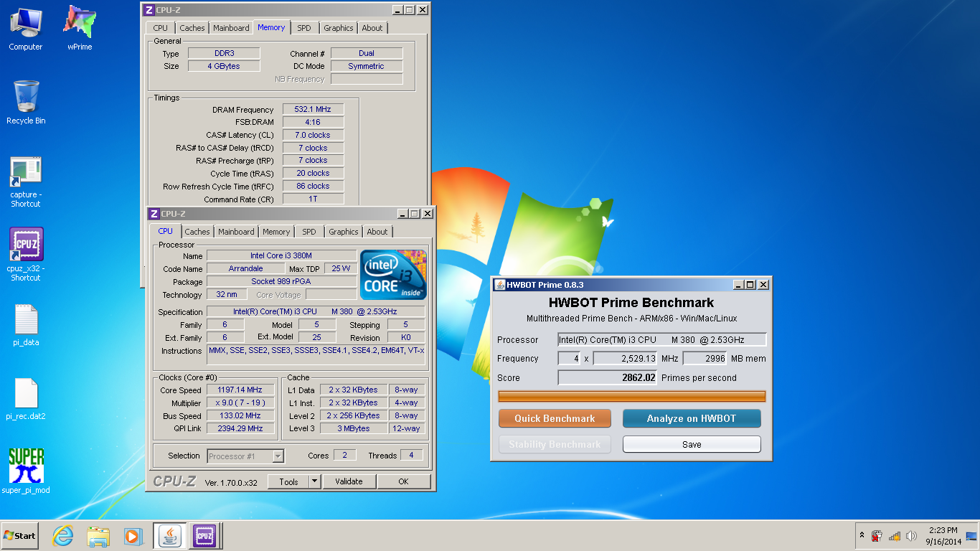
Task: Open Windows Media Player from taskbar
Action: [133, 536]
